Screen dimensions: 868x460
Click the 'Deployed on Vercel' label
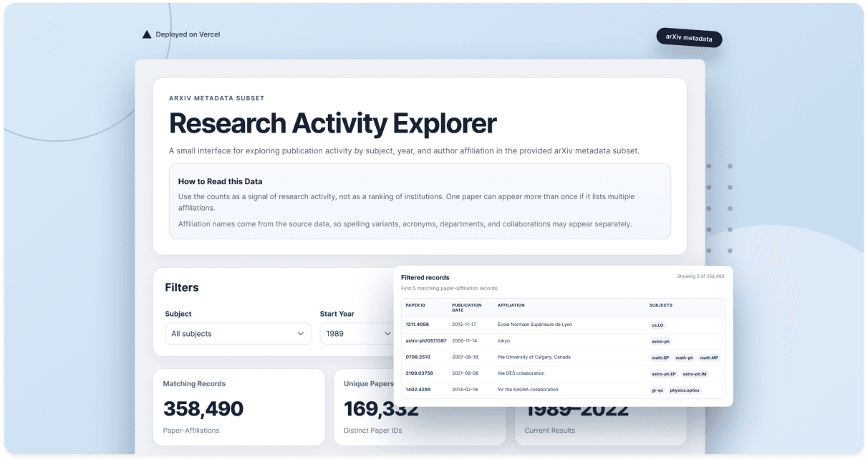(188, 34)
